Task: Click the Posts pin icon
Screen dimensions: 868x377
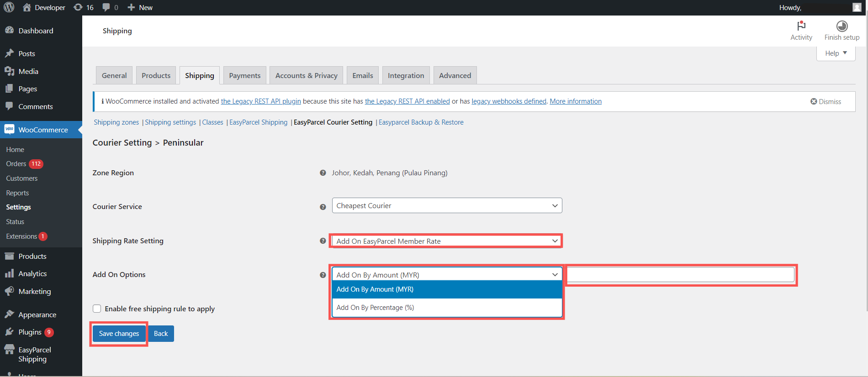Action: coord(9,53)
